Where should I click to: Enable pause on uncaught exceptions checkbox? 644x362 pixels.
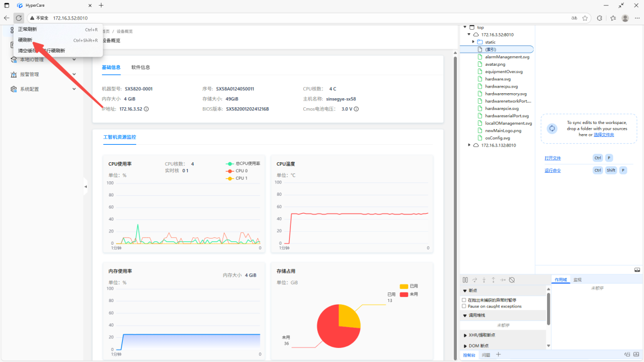click(x=464, y=300)
